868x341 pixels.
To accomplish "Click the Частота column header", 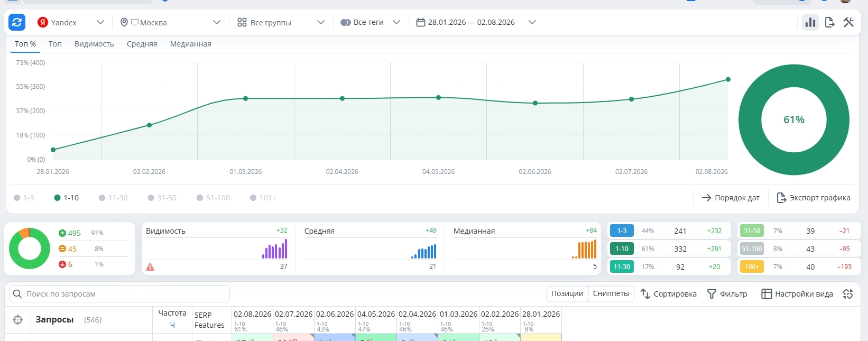I will [x=172, y=313].
